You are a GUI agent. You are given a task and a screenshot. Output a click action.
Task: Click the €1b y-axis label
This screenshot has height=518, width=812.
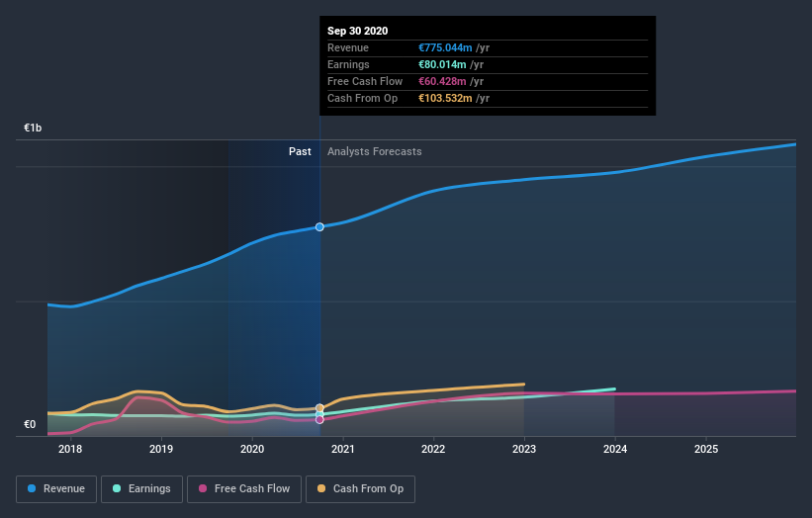33,128
